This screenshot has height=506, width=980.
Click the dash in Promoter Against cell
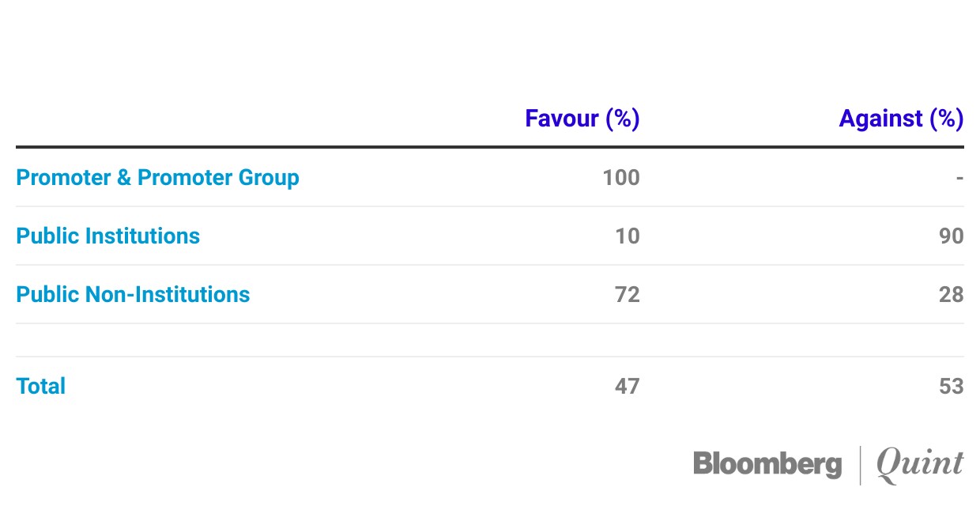click(959, 177)
